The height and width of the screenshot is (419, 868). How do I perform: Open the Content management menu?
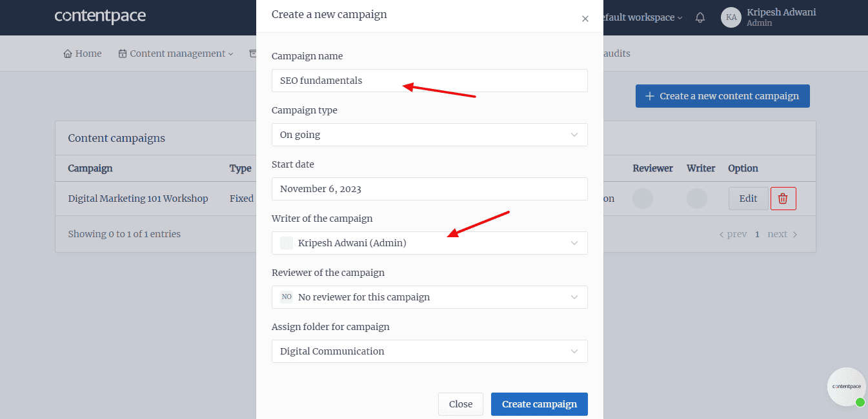coord(176,54)
